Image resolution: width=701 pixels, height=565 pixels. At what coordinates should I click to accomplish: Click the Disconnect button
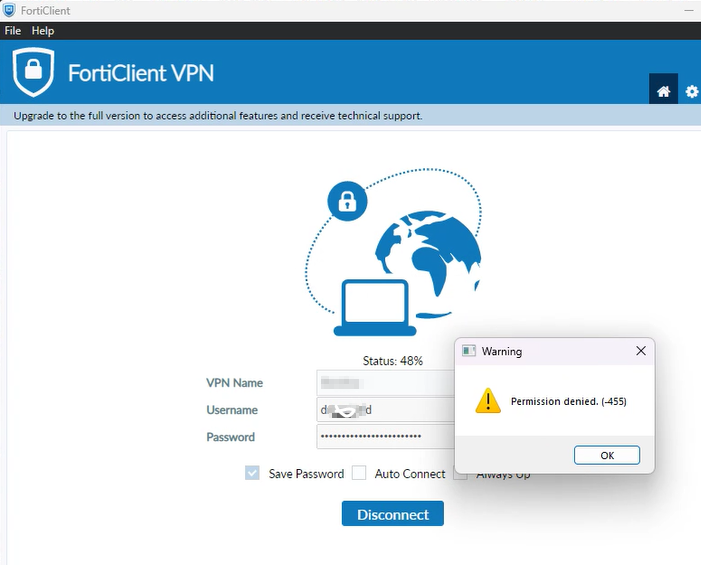392,514
